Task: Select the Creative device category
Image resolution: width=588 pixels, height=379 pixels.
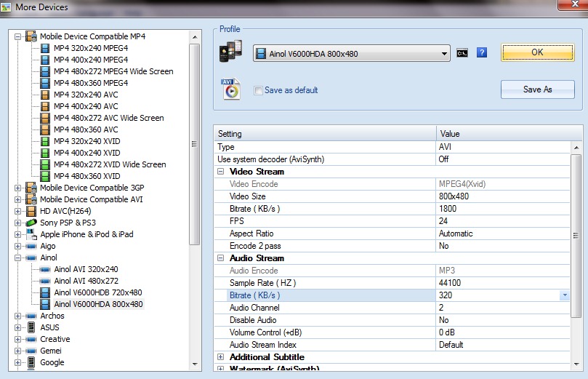Action: coord(55,339)
